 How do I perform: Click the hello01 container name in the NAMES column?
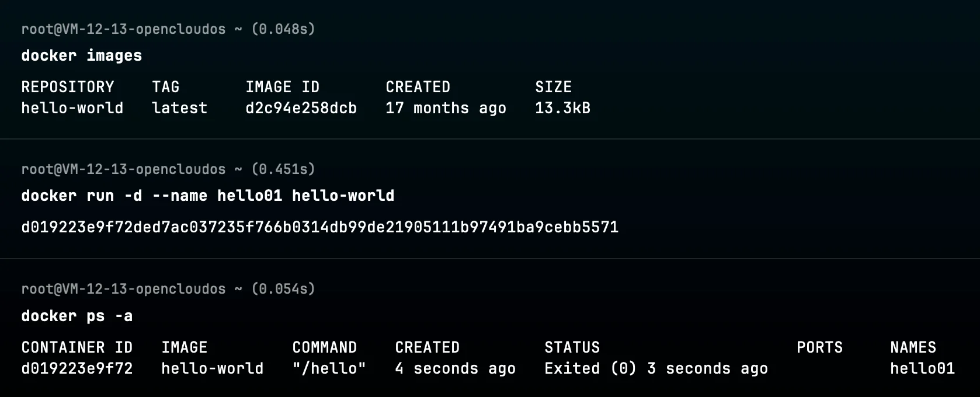coord(922,368)
